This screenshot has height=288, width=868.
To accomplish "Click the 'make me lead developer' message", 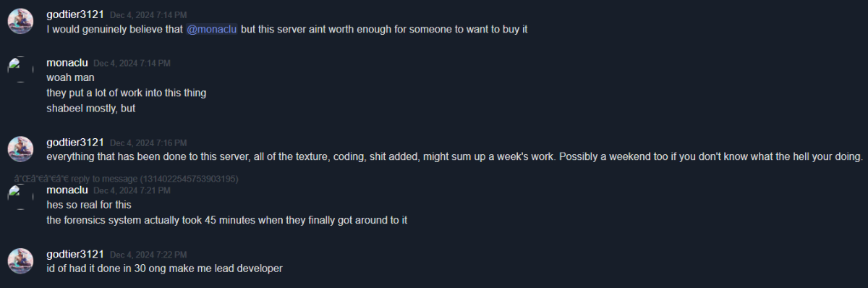I will [164, 268].
